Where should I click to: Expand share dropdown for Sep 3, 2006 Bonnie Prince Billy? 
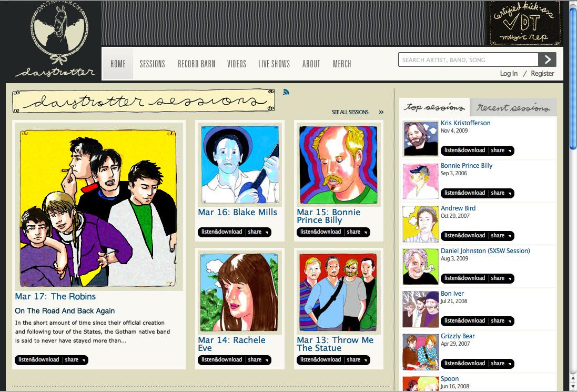[501, 193]
